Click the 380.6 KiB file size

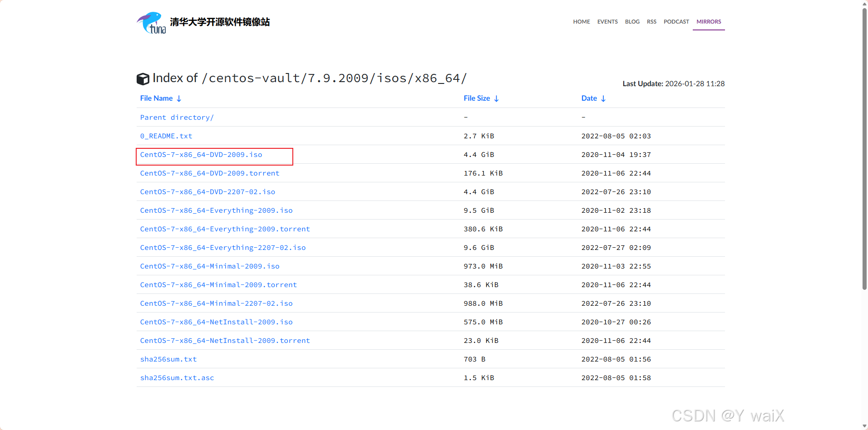pyautogui.click(x=483, y=229)
